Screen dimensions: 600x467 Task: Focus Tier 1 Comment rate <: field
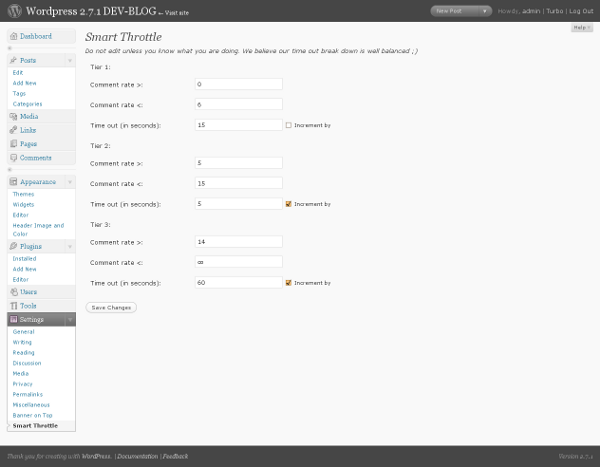point(239,105)
